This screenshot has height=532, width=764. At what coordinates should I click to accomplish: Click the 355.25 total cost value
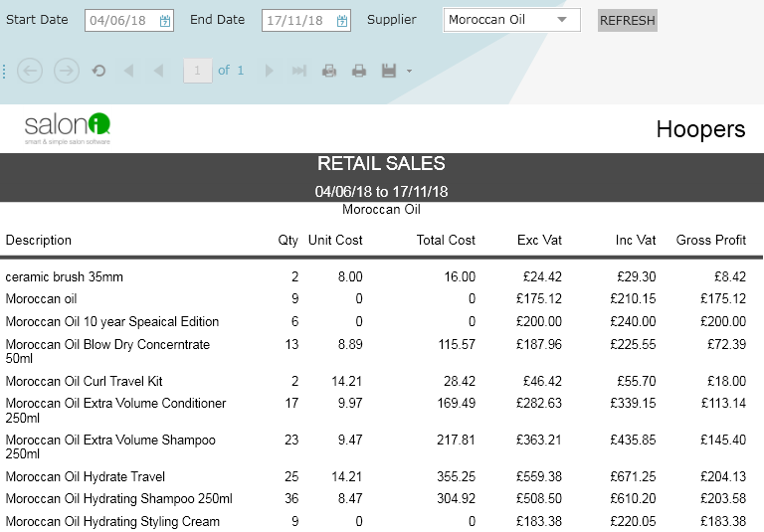pyautogui.click(x=456, y=476)
